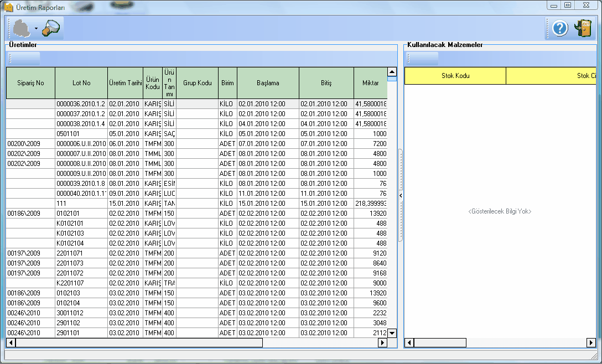Click the Miktar cell 218,399993
Image resolution: width=602 pixels, height=364 pixels.
tap(371, 204)
